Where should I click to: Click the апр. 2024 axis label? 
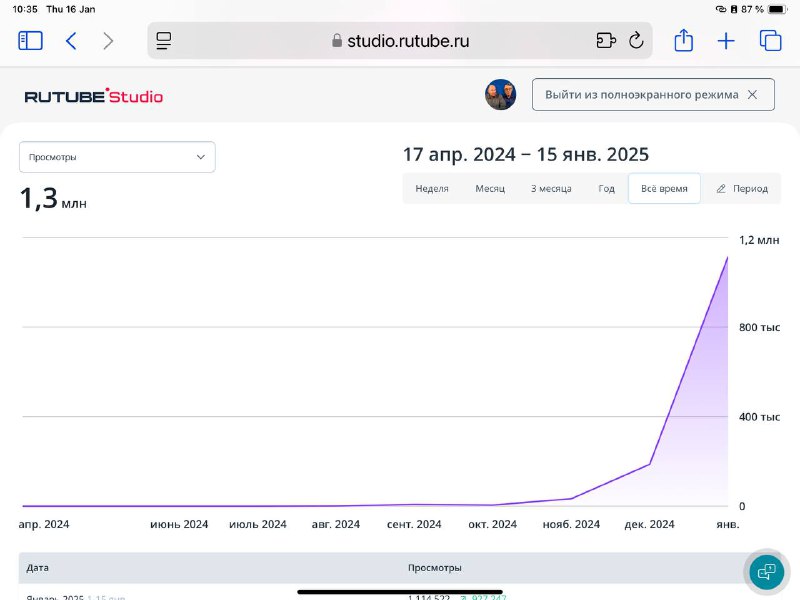[x=44, y=524]
